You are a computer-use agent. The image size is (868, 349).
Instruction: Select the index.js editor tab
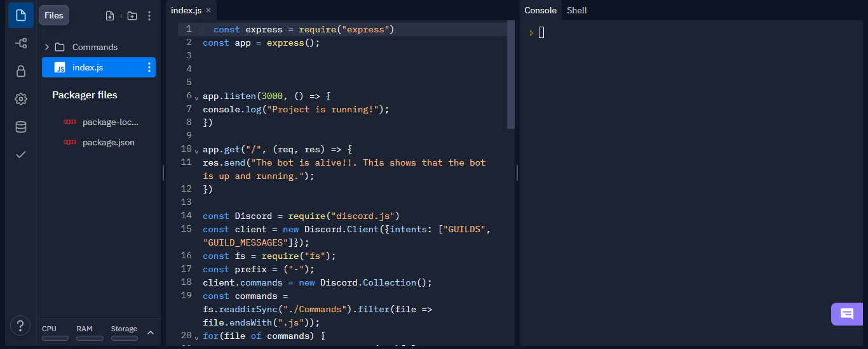coord(186,10)
